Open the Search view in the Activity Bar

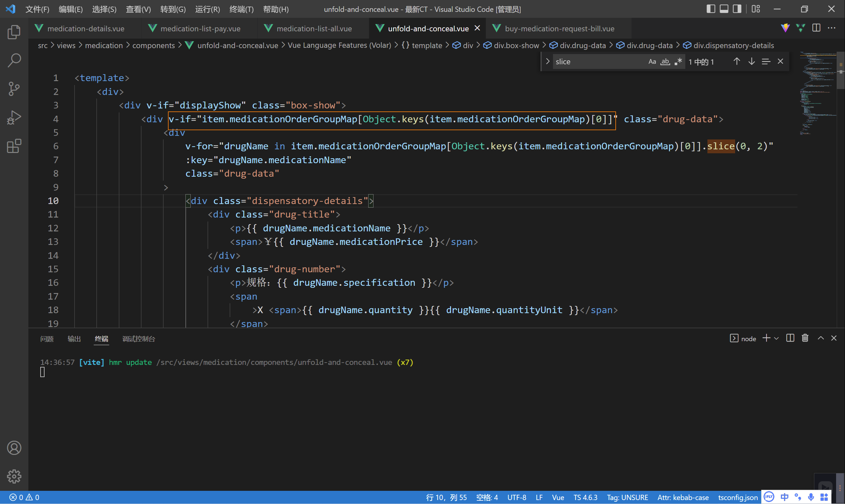point(14,60)
